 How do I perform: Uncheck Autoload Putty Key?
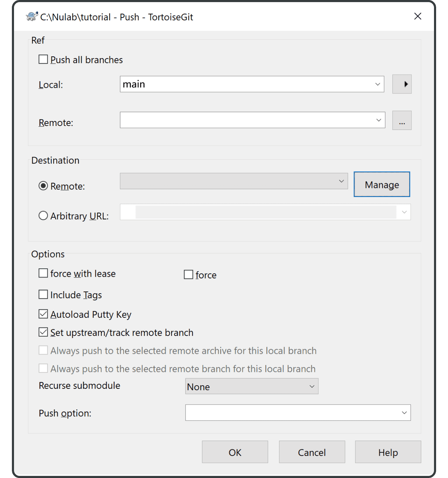point(43,314)
